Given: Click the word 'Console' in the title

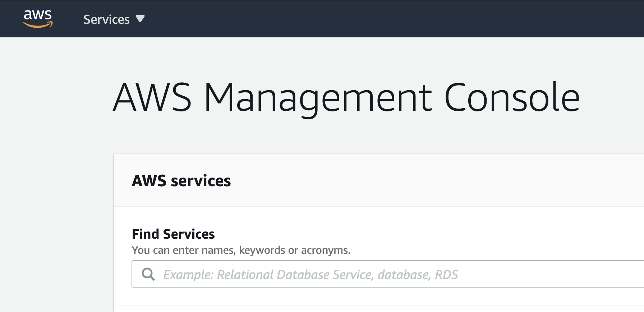Looking at the screenshot, I should pyautogui.click(x=512, y=97).
